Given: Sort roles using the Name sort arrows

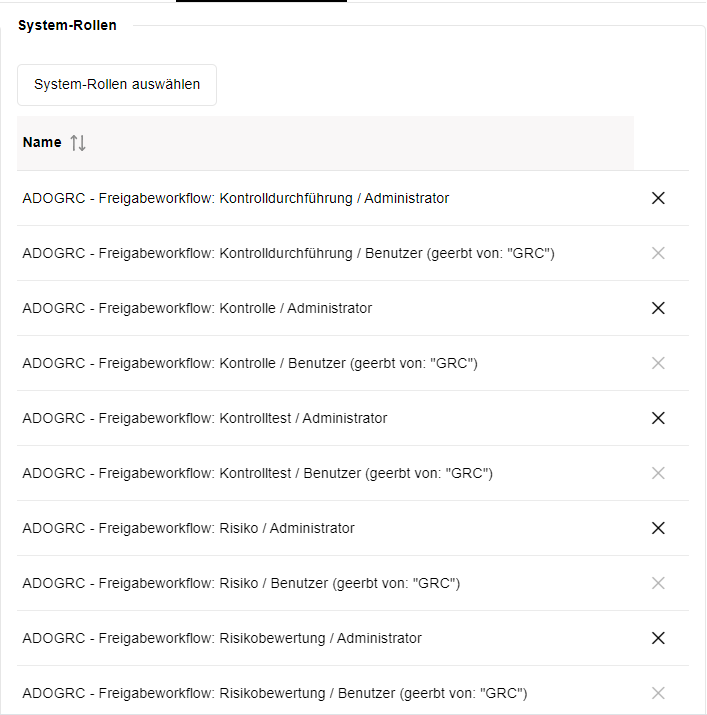Looking at the screenshot, I should (79, 143).
